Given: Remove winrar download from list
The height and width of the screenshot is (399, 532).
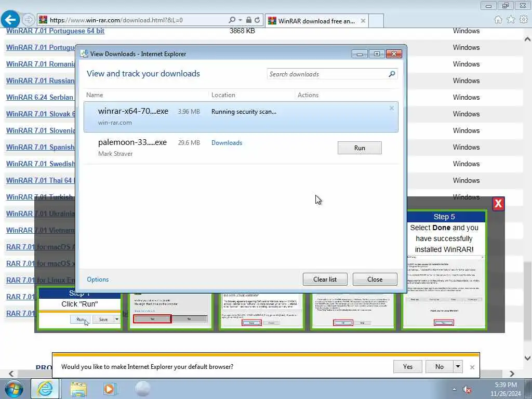Looking at the screenshot, I should point(392,108).
